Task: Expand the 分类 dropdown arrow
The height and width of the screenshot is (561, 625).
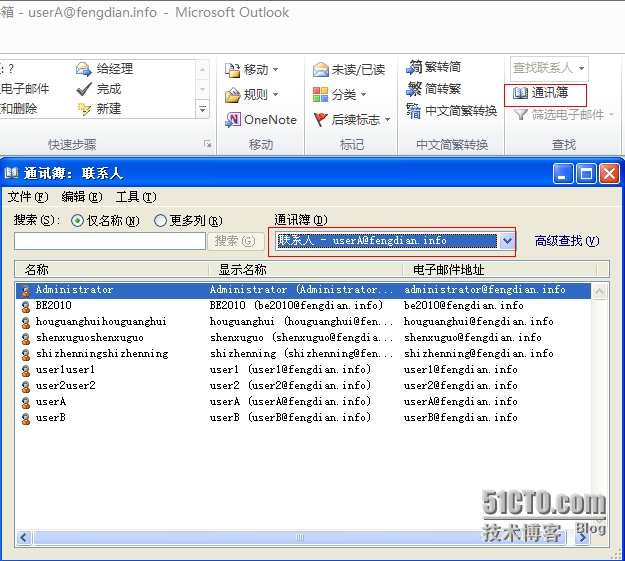Action: click(364, 95)
